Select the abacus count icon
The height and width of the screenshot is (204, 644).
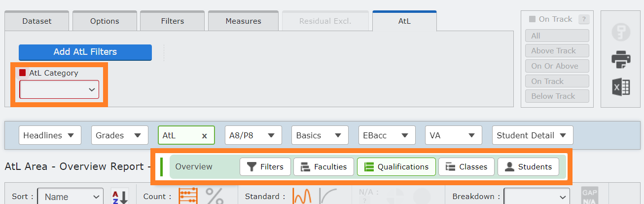(188, 196)
